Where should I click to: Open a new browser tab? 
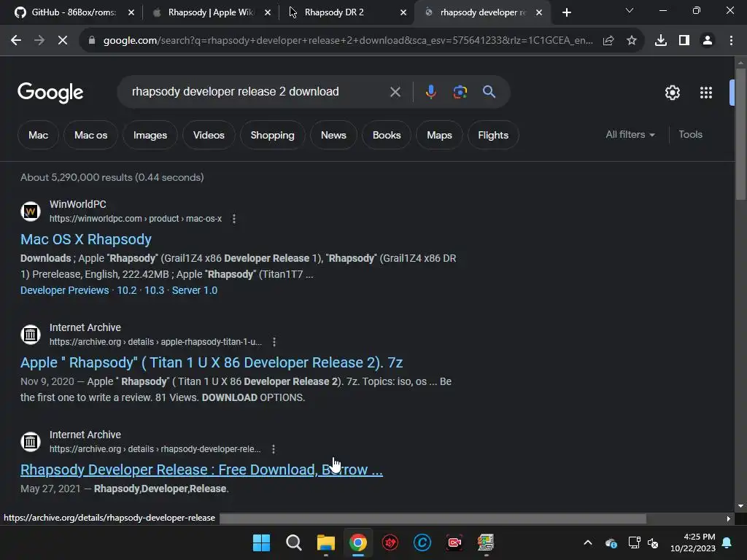click(x=566, y=12)
